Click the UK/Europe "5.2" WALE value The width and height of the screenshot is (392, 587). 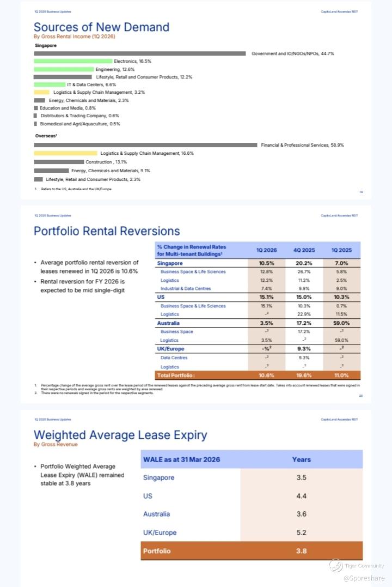(302, 532)
